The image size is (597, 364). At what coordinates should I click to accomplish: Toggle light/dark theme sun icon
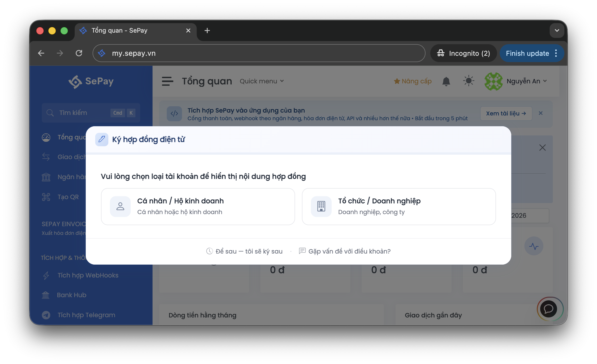click(468, 81)
